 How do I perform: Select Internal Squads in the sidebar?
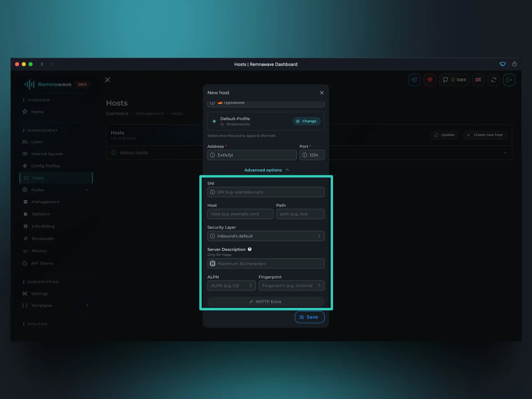point(47,154)
